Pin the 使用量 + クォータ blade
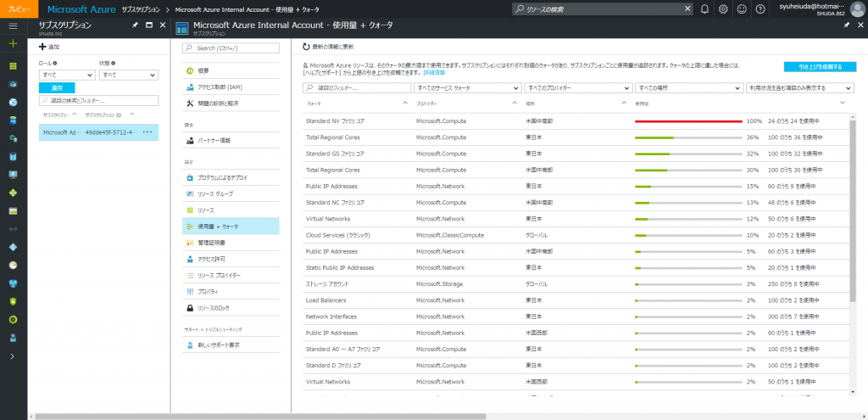Viewport: 868px width, 420px height. click(x=846, y=25)
